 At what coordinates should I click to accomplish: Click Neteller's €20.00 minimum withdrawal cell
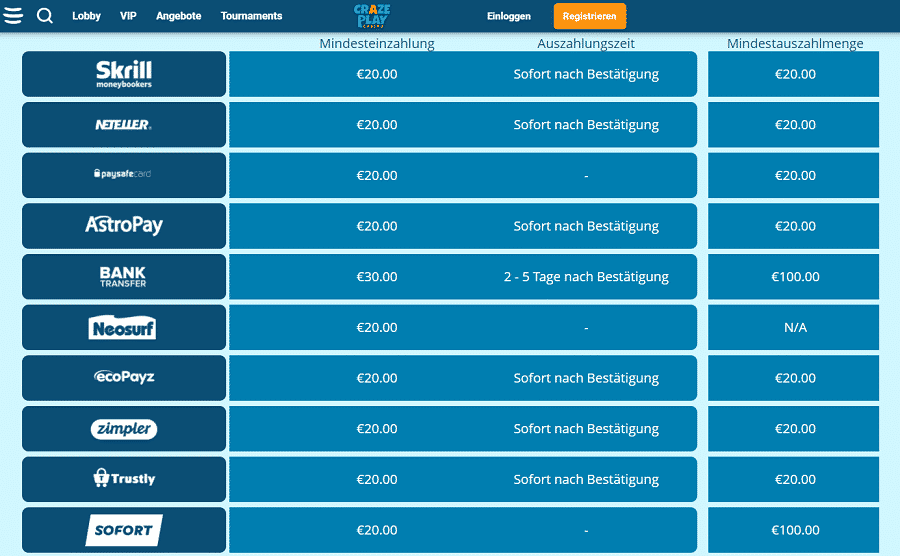[793, 125]
